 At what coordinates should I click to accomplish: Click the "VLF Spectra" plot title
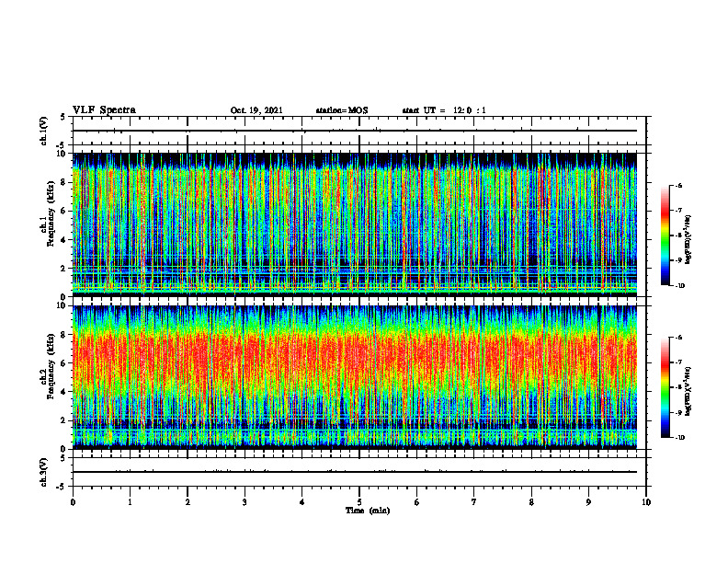coord(104,110)
